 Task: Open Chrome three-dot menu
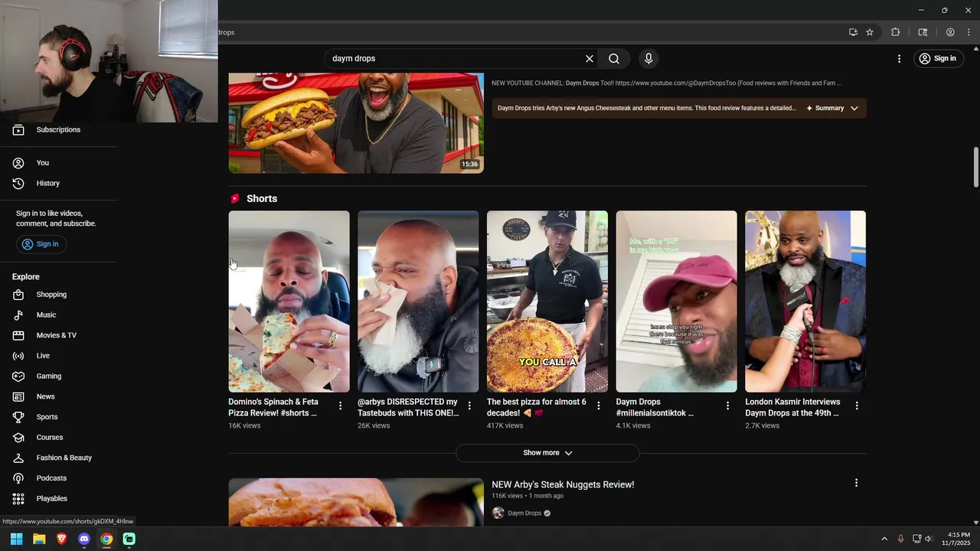pos(969,32)
